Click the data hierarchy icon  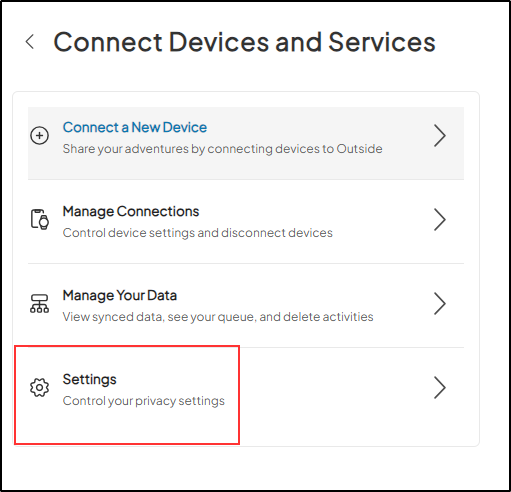pos(40,303)
